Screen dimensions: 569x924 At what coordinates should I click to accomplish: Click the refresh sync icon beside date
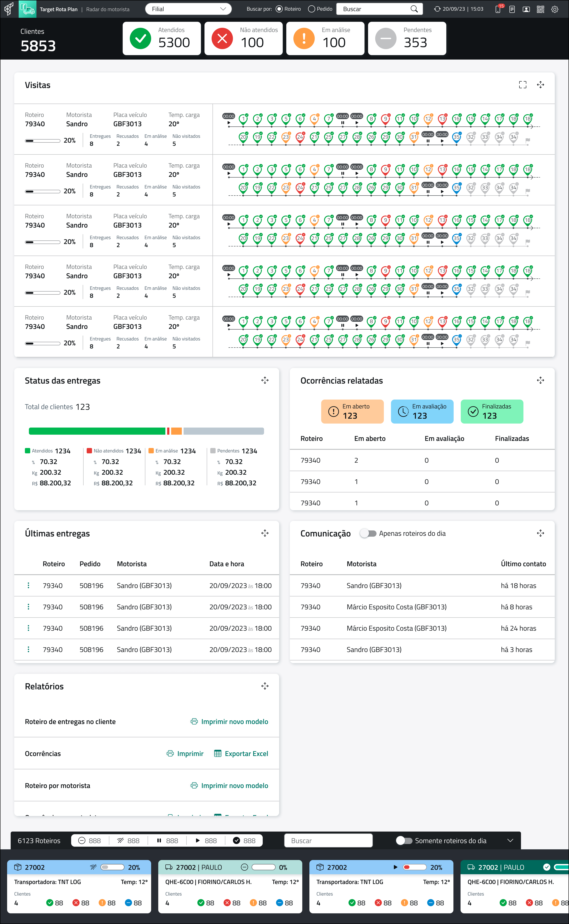[x=437, y=9]
